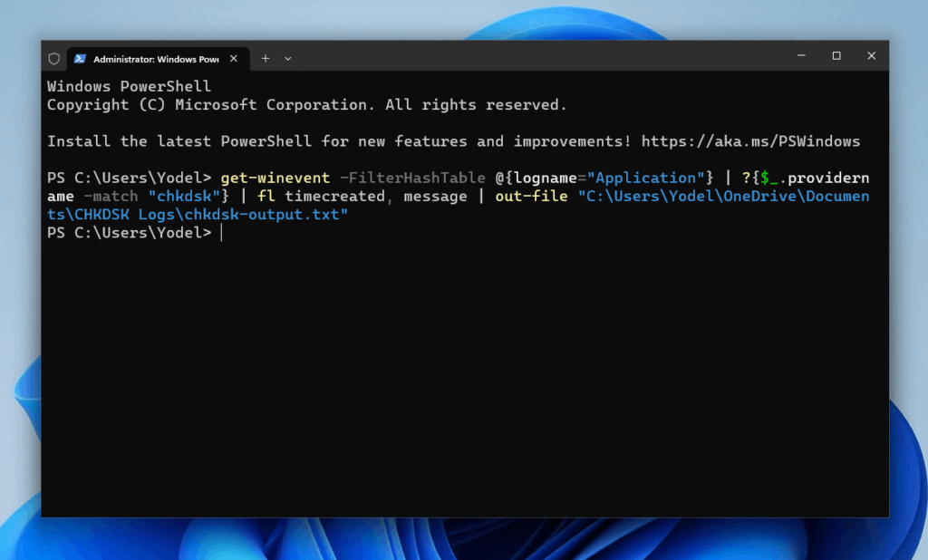Screen dimensions: 928x560
Task: Close the PowerShell tab using its X
Action: pos(233,58)
